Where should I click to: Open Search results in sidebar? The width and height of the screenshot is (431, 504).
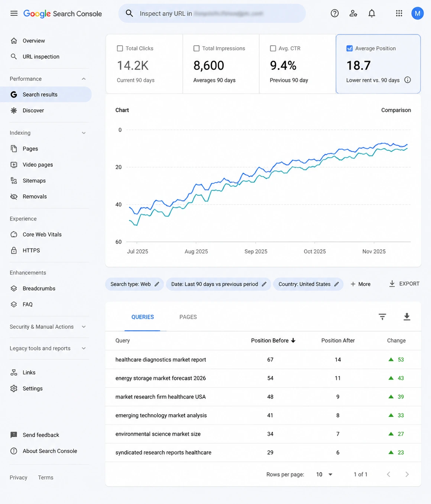click(46, 94)
